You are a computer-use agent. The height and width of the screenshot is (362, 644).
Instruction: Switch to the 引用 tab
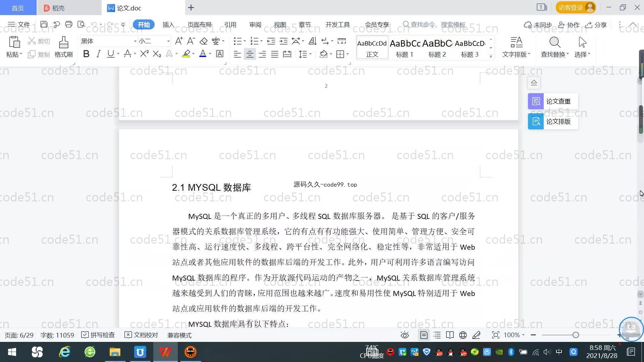point(230,25)
